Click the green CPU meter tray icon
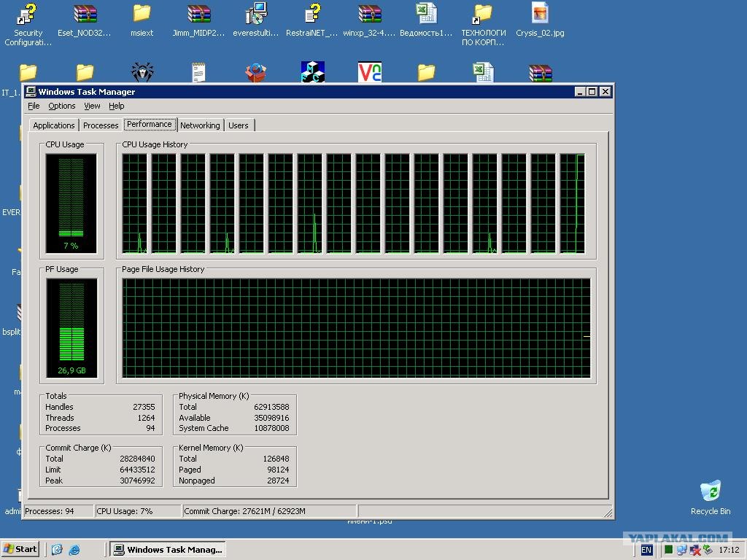The width and height of the screenshot is (747, 560). [x=668, y=550]
